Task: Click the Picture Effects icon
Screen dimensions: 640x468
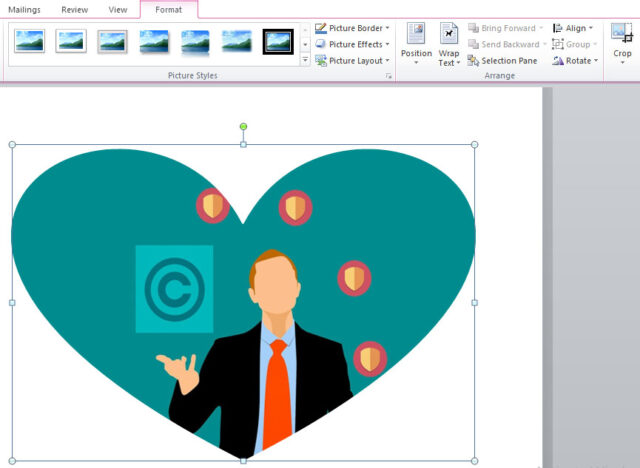Action: click(321, 44)
